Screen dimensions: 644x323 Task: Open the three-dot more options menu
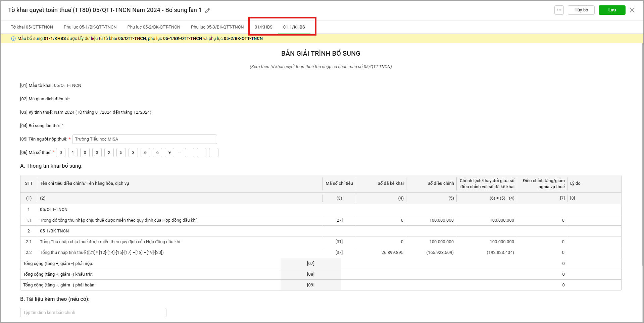559,10
